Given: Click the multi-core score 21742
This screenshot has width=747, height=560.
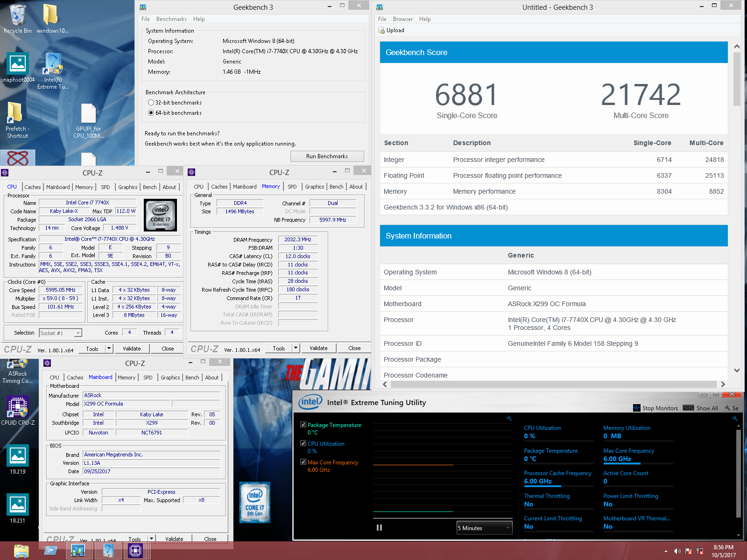Looking at the screenshot, I should [641, 95].
